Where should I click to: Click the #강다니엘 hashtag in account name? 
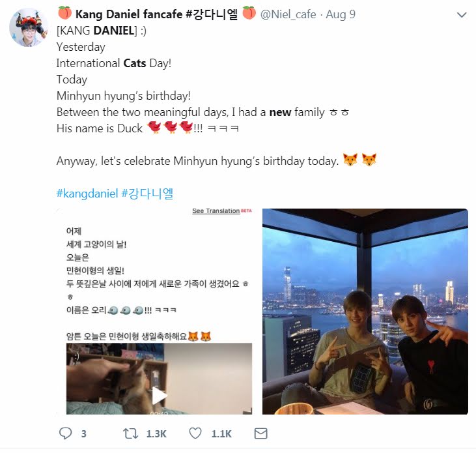pyautogui.click(x=212, y=14)
